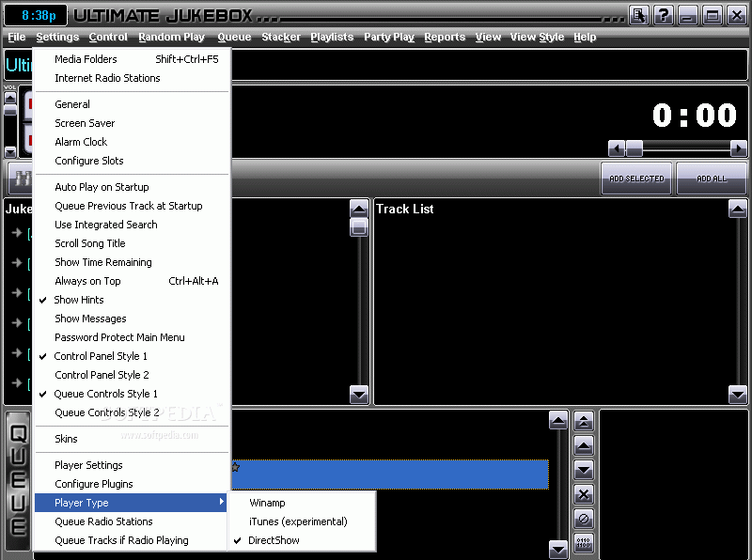Click the ADD SELECTED button
752x560 pixels.
click(x=636, y=179)
